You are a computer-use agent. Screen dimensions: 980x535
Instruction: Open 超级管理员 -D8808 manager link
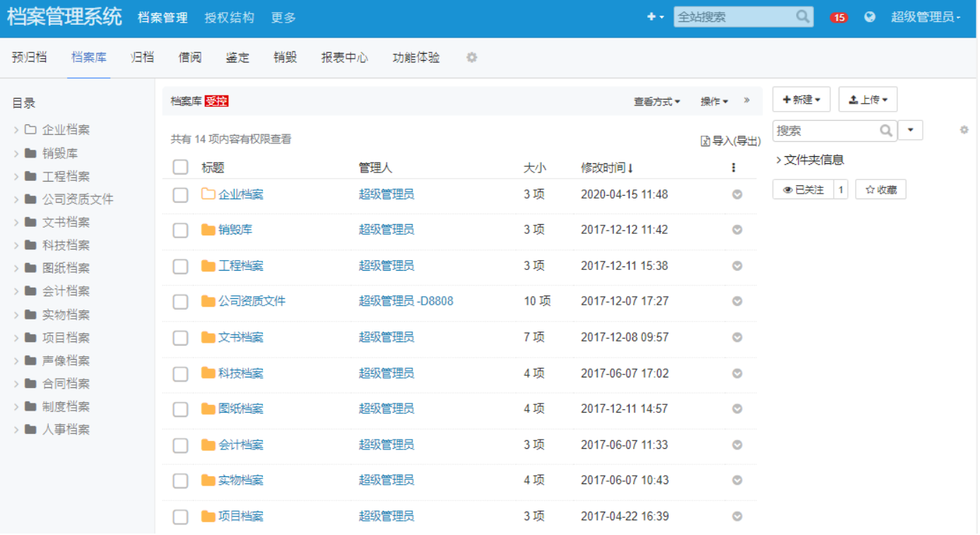click(406, 301)
